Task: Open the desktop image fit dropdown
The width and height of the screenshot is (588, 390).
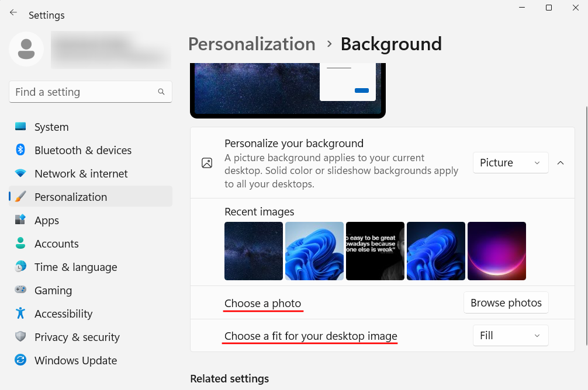Action: 510,335
